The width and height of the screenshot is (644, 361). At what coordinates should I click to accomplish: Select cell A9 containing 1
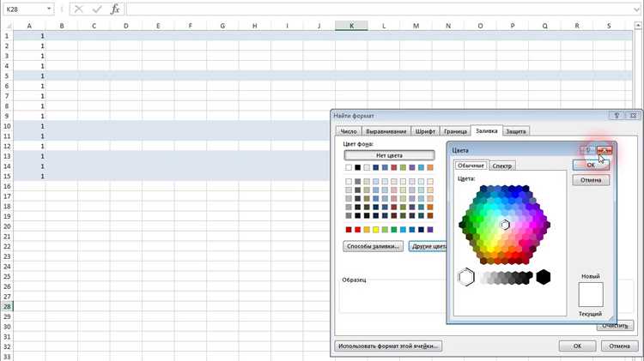click(x=29, y=116)
